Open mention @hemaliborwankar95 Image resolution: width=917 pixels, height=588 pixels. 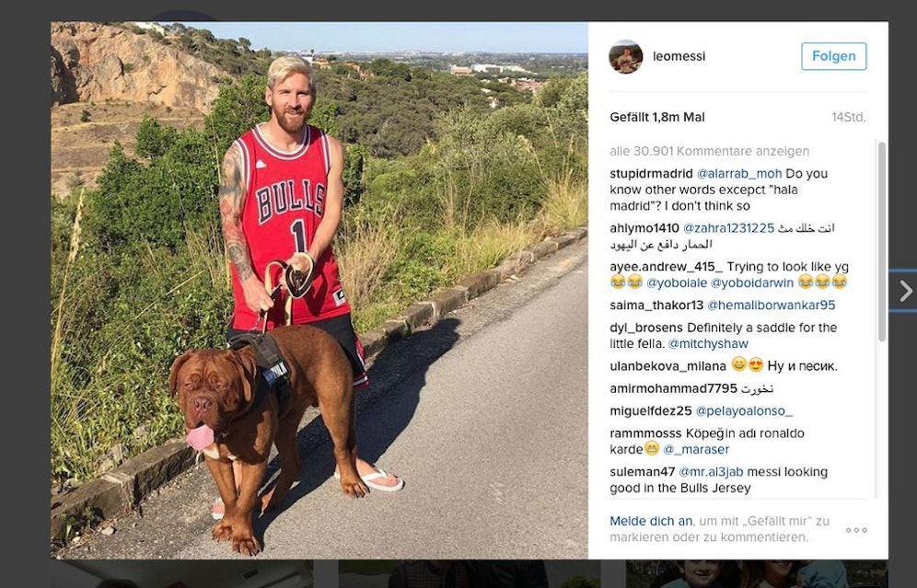[x=772, y=306]
